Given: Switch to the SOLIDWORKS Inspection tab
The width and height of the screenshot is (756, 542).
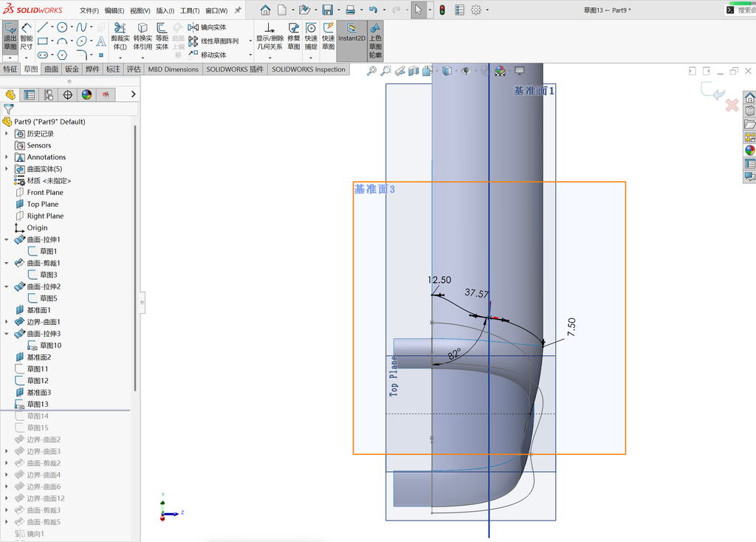Looking at the screenshot, I should point(309,69).
